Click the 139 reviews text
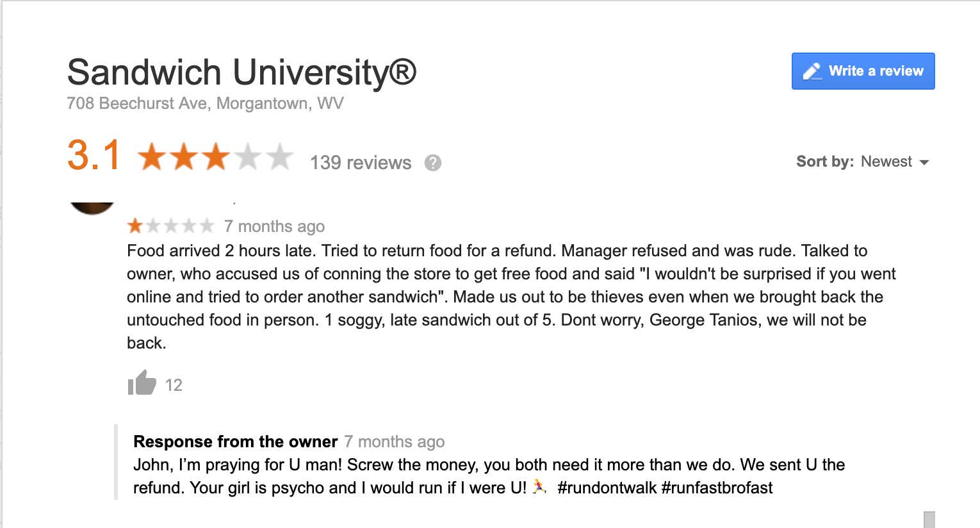 [361, 163]
